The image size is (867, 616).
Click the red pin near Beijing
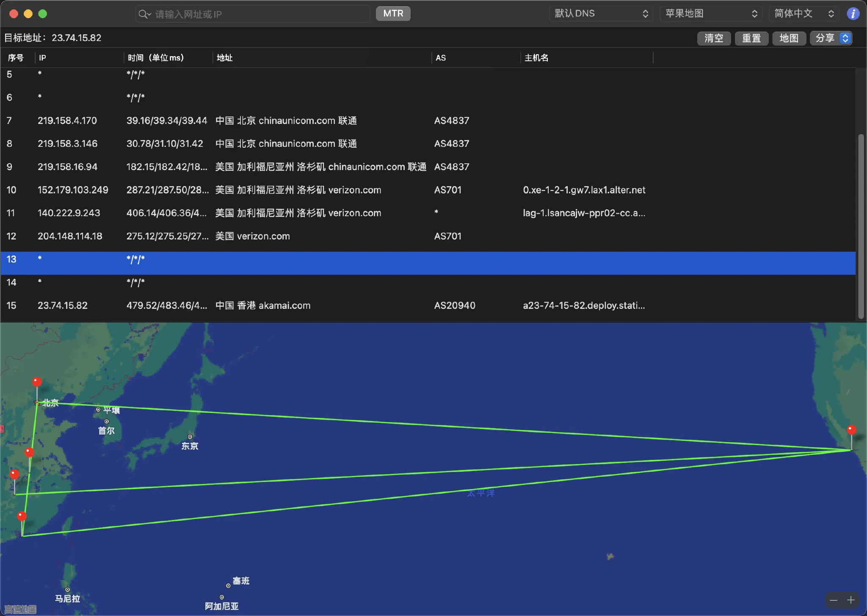pos(37,382)
